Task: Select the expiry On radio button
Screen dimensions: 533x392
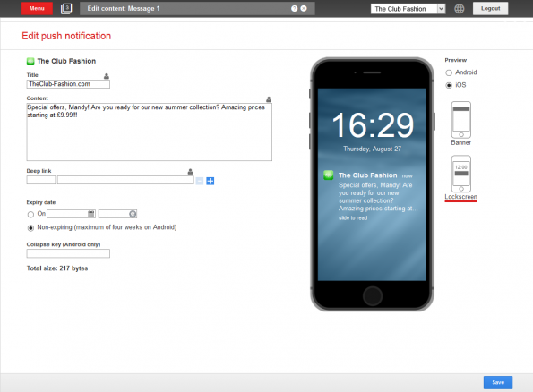Action: 30,214
